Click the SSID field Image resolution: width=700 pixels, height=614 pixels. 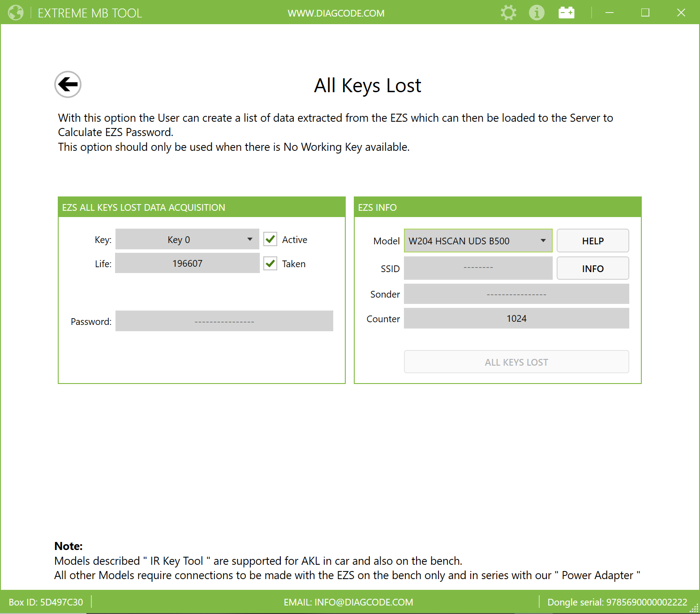tap(478, 268)
